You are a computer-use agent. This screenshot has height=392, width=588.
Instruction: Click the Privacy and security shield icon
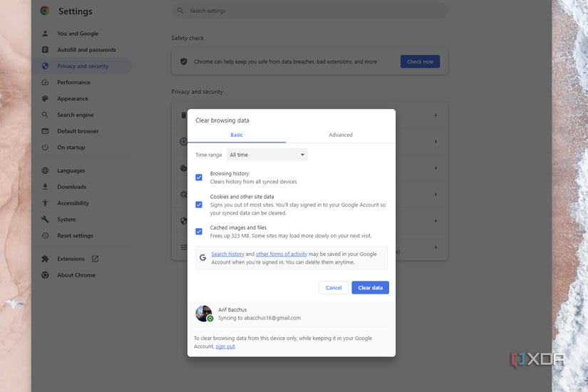45,66
